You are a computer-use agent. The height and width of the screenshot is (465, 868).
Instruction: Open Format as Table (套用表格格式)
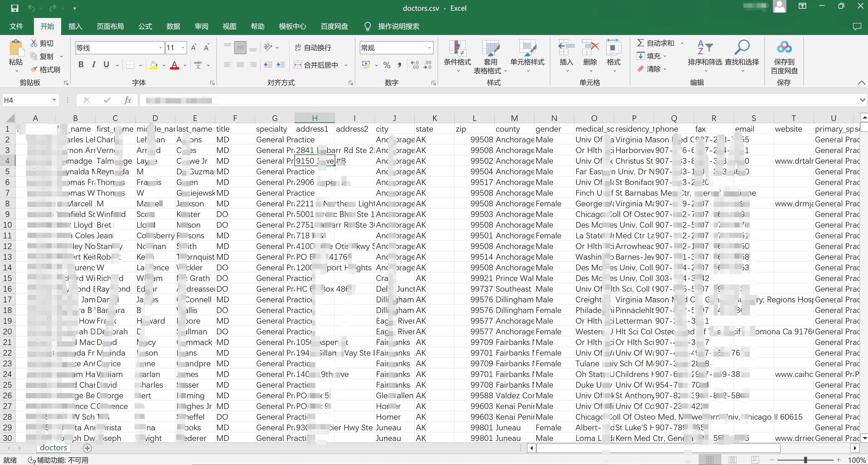[x=490, y=57]
